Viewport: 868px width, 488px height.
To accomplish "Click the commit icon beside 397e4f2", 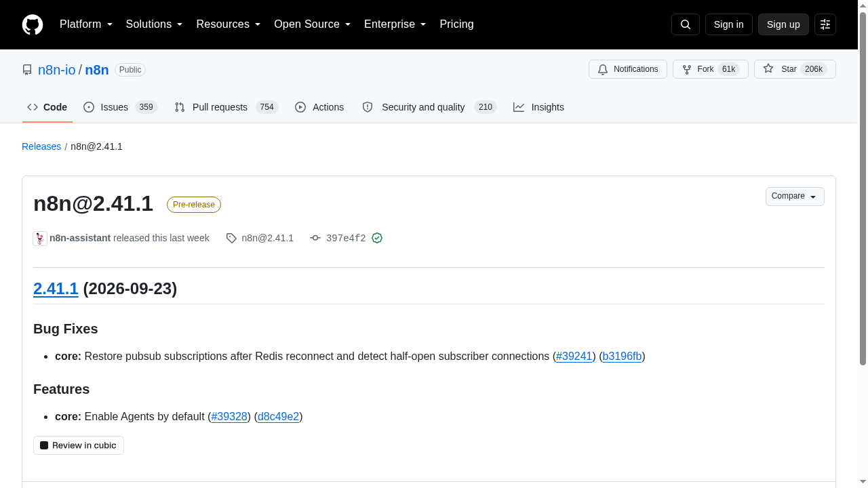I will pyautogui.click(x=315, y=238).
